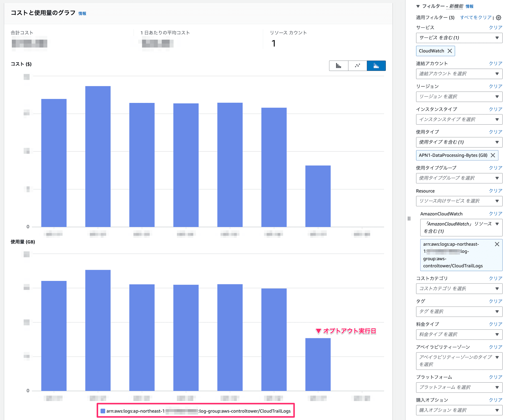Open the 料金タイプ を選択 dropdown

point(459,334)
